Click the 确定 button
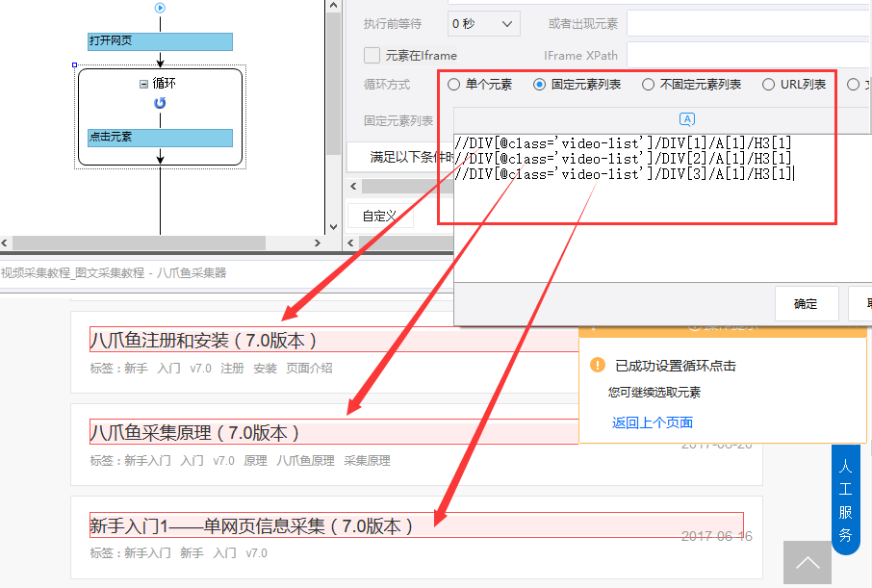This screenshot has height=588, width=872. pos(807,304)
